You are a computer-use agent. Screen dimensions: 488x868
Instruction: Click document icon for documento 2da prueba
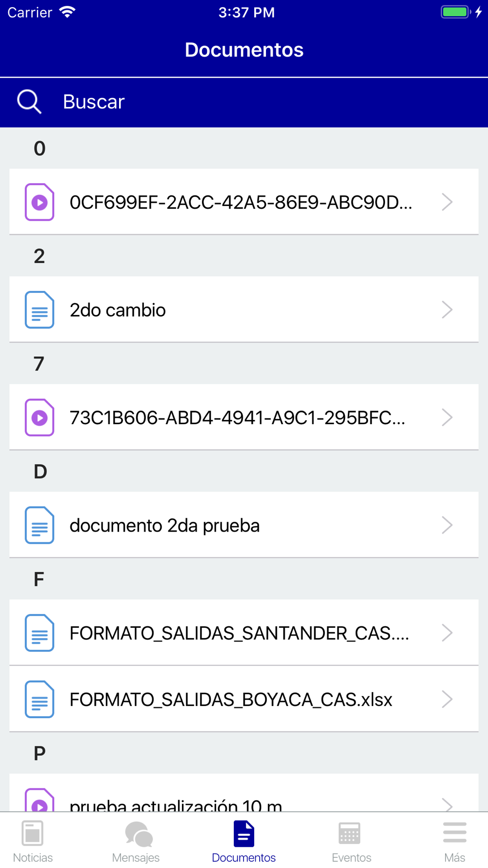pos(40,525)
